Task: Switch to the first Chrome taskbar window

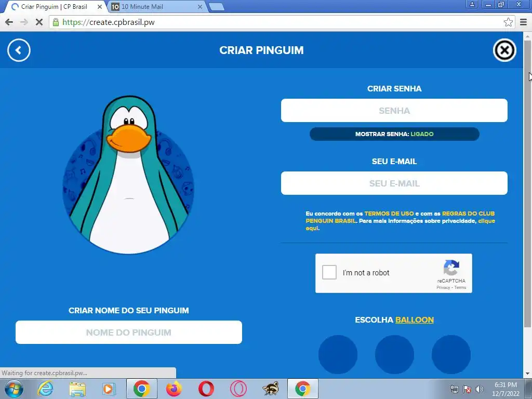Action: click(x=141, y=389)
